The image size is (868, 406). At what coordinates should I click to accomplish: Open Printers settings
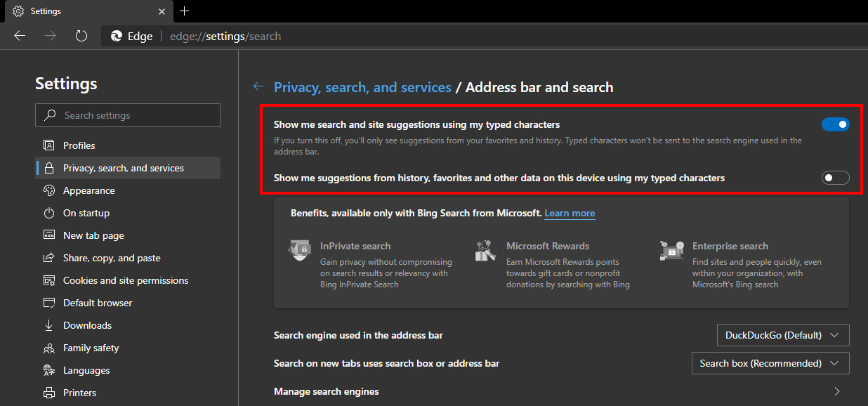128,393
